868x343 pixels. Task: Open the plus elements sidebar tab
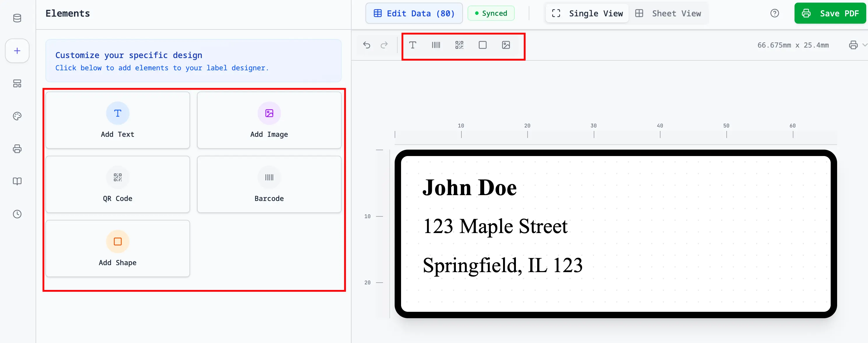(x=17, y=50)
